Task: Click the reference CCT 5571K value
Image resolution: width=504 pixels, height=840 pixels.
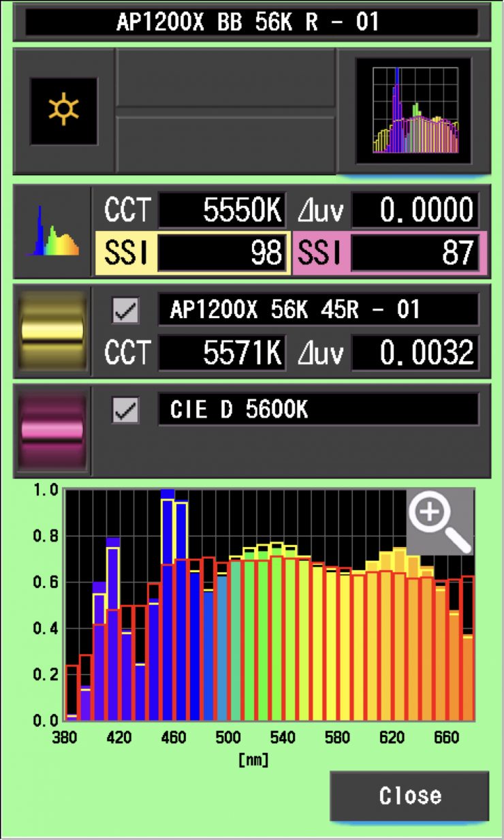Action: coord(221,352)
